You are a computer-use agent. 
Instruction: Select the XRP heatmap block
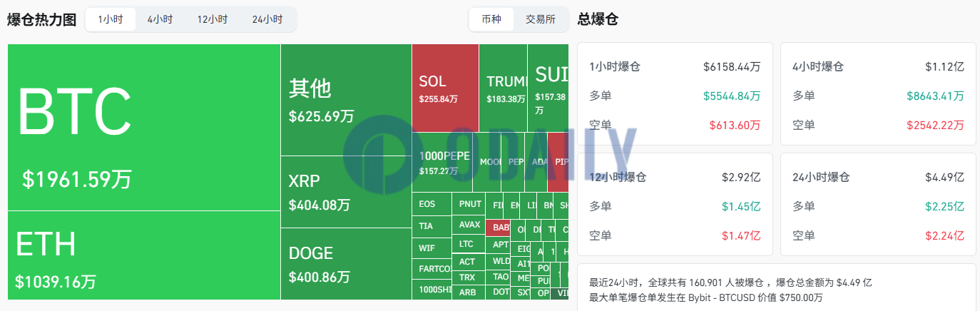(346, 192)
